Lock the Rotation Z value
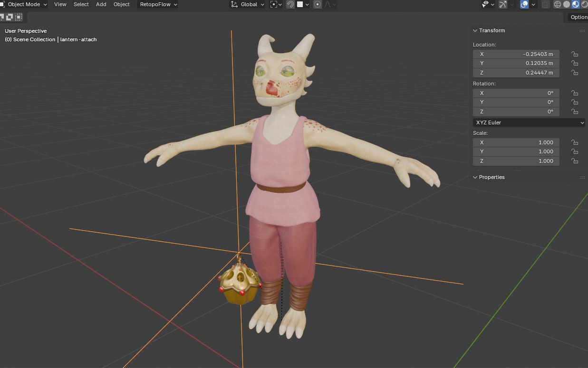Image resolution: width=588 pixels, height=368 pixels. tap(575, 112)
